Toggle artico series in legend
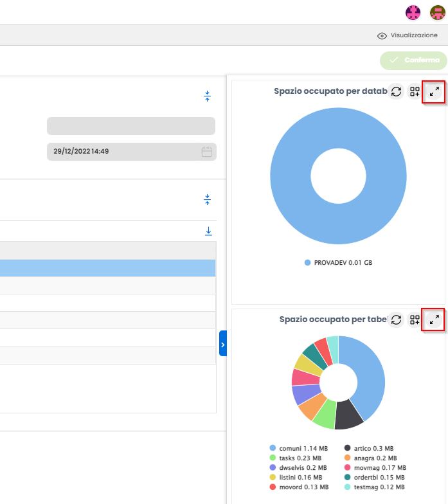Screen dimensions: 448x504 pos(369,449)
